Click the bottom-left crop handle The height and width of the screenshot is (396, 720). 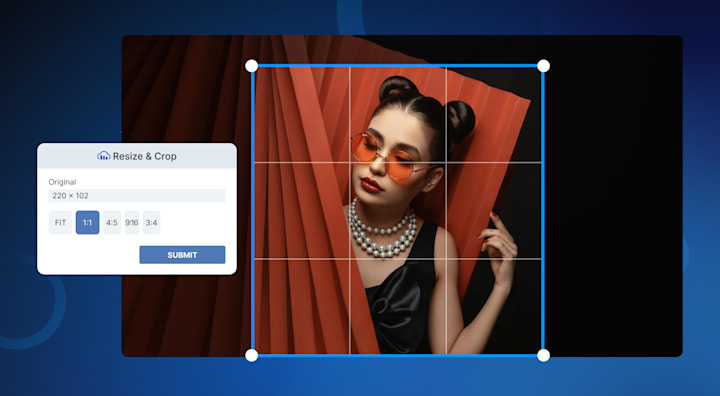pos(252,355)
